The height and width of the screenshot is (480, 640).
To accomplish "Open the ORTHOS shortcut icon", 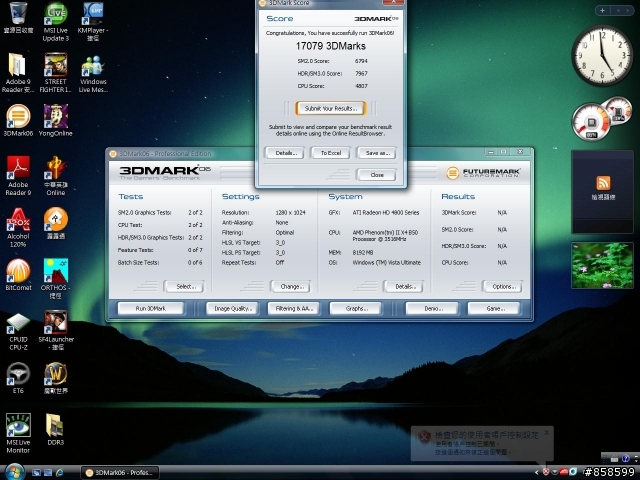I will coord(56,279).
